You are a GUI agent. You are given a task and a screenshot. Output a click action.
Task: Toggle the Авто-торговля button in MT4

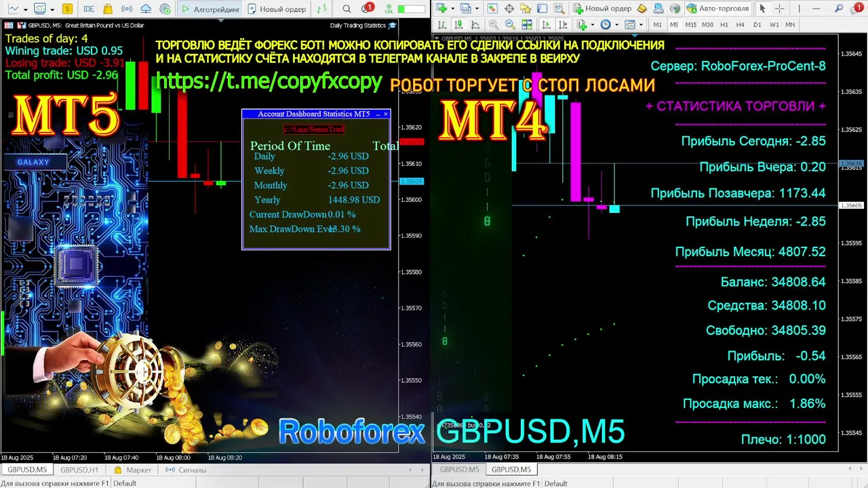717,9
